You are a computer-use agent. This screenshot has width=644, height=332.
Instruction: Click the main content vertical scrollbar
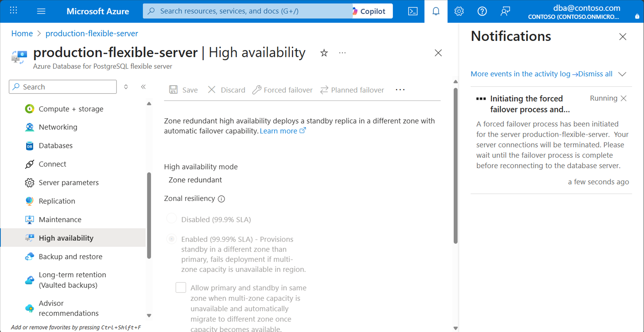tap(456, 165)
